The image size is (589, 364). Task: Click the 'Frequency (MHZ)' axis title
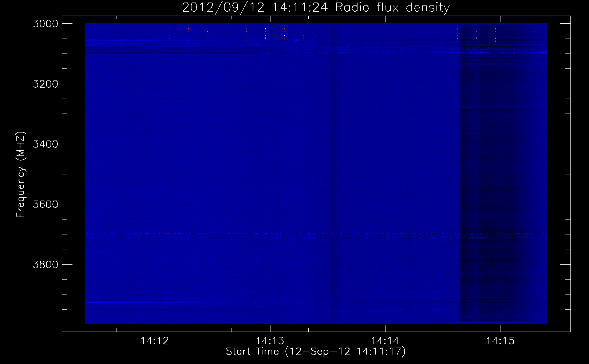click(21, 175)
